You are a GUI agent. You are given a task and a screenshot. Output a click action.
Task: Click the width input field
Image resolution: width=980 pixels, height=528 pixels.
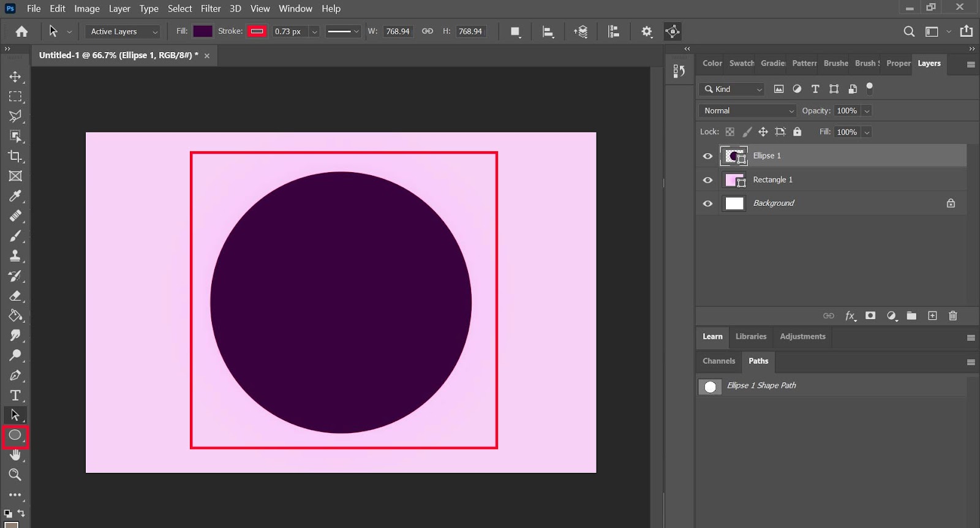[398, 31]
